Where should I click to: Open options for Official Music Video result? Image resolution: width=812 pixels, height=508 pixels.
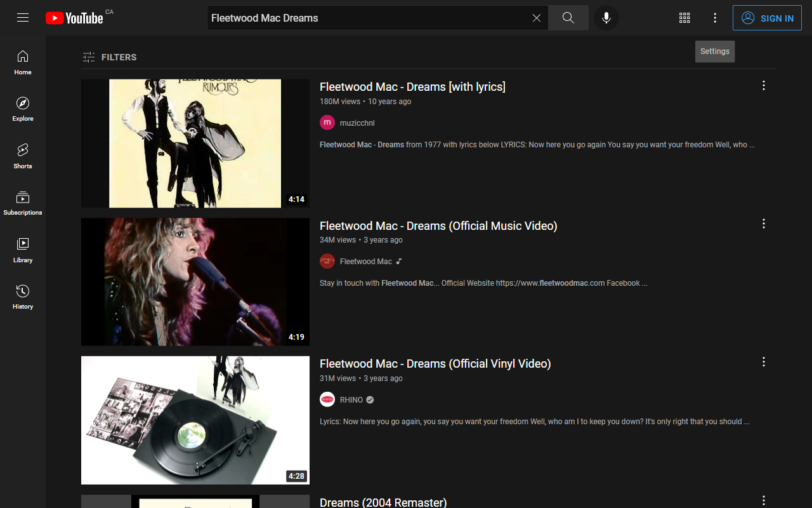coord(764,224)
